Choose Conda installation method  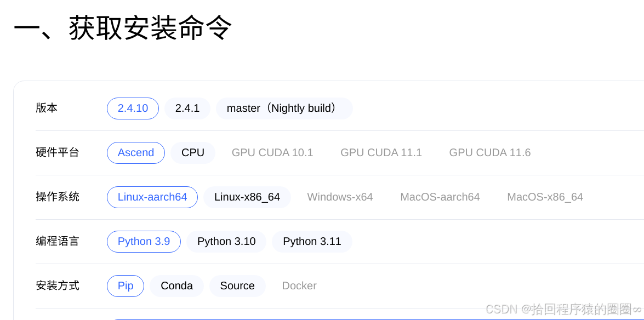[176, 286]
